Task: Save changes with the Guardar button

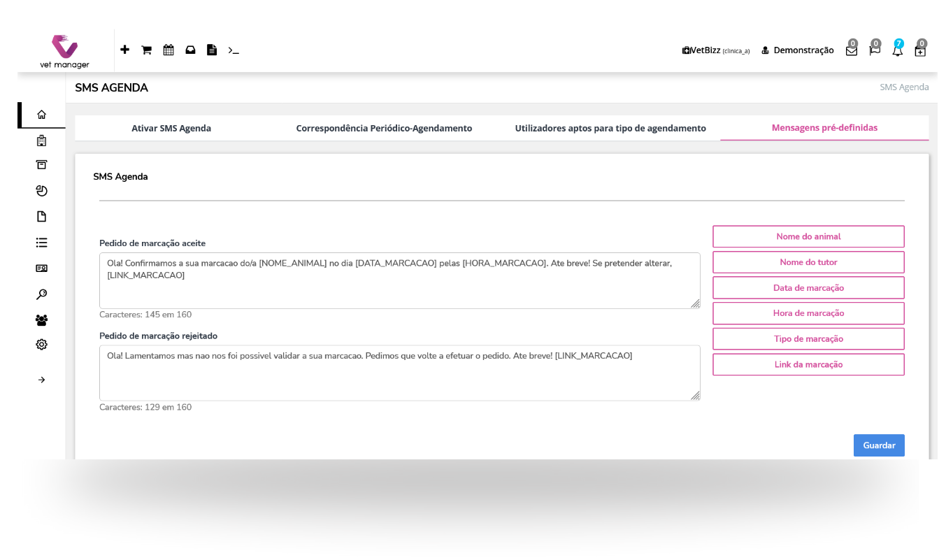Action: click(879, 445)
